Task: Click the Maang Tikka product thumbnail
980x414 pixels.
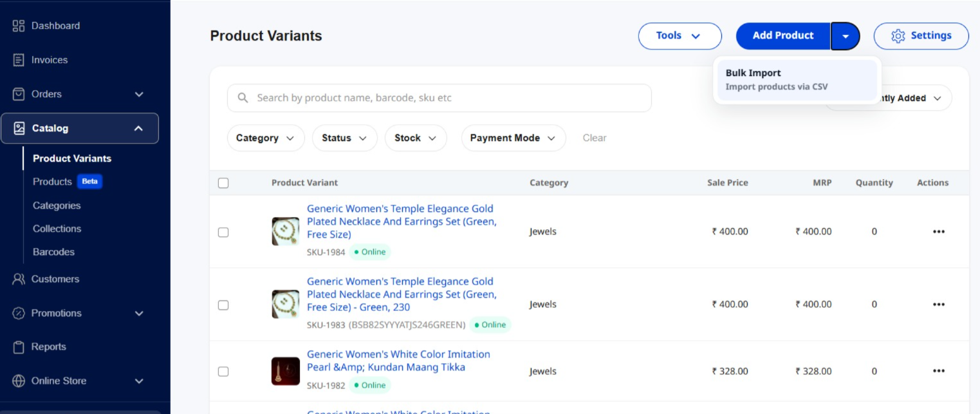Action: point(286,372)
